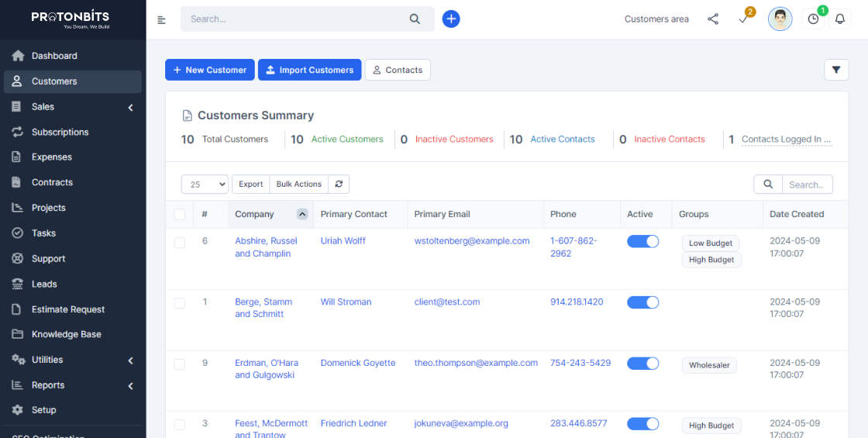Check the select-all checkbox in table header
This screenshot has width=868, height=438.
coord(180,215)
